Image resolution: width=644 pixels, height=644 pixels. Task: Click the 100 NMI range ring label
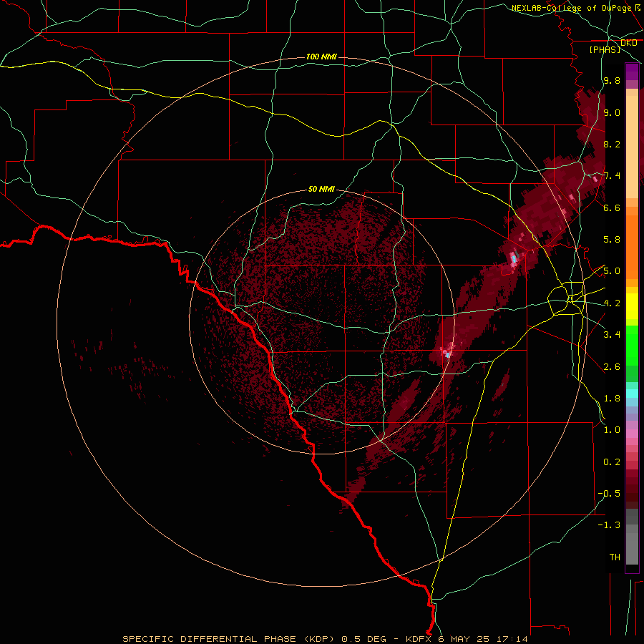pyautogui.click(x=321, y=57)
